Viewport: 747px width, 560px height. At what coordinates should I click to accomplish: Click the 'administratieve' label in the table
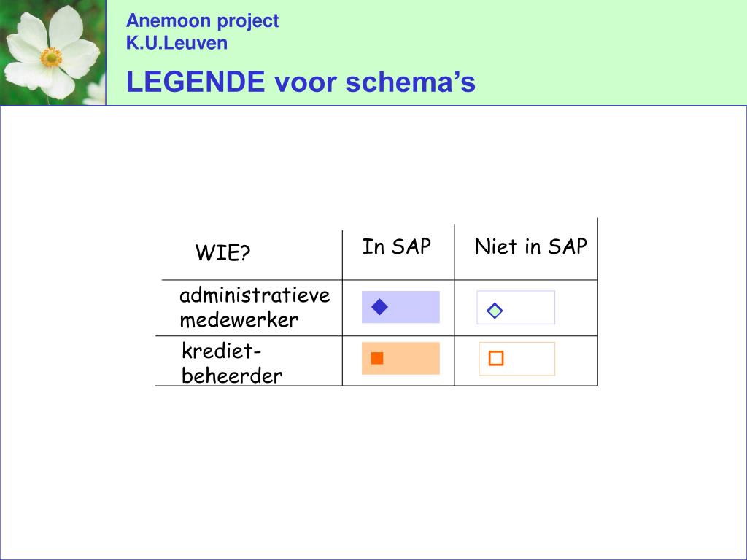(x=255, y=295)
